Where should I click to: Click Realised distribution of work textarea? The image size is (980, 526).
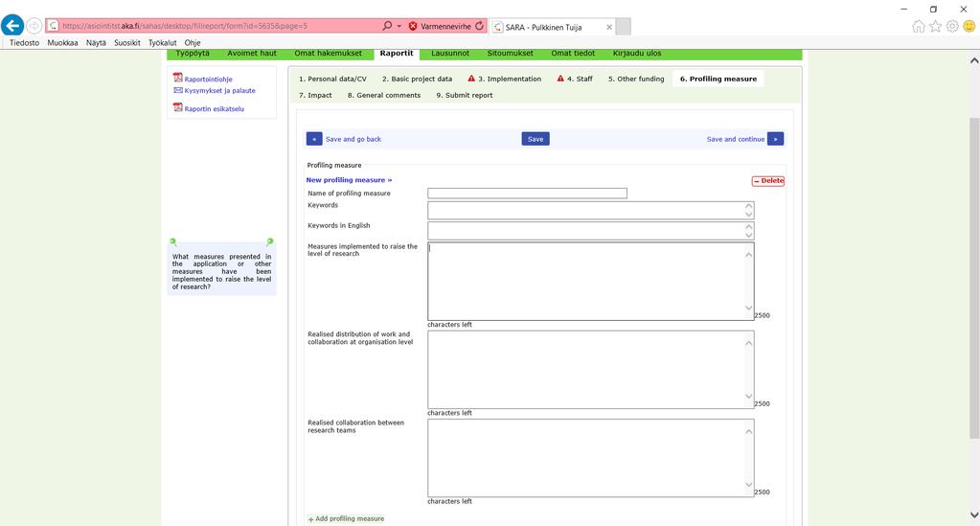coord(591,370)
